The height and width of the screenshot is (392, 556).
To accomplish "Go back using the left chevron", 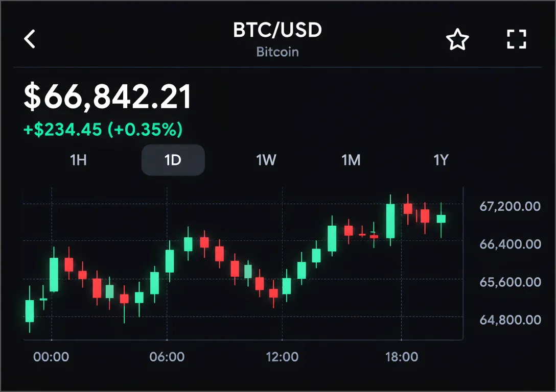I will point(30,39).
